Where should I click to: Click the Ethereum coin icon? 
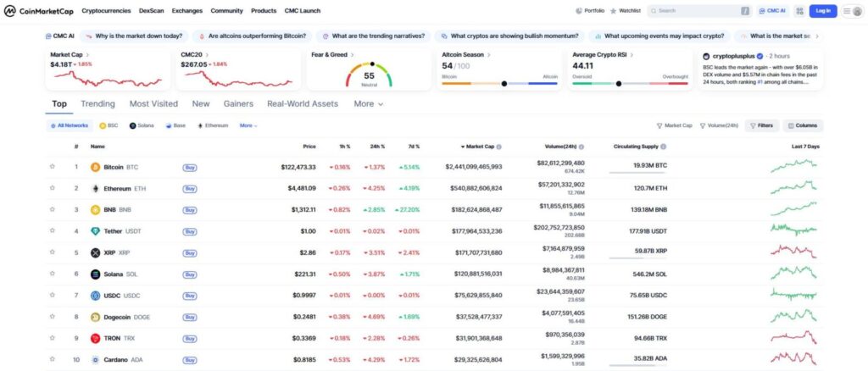pyautogui.click(x=95, y=189)
